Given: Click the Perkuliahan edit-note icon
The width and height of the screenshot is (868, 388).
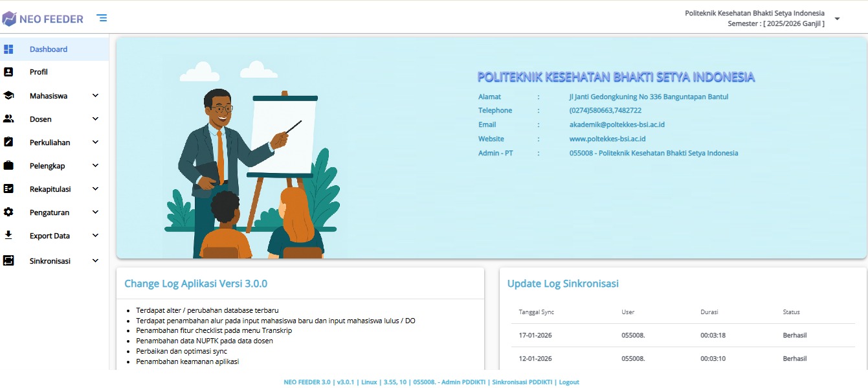Looking at the screenshot, I should [8, 143].
